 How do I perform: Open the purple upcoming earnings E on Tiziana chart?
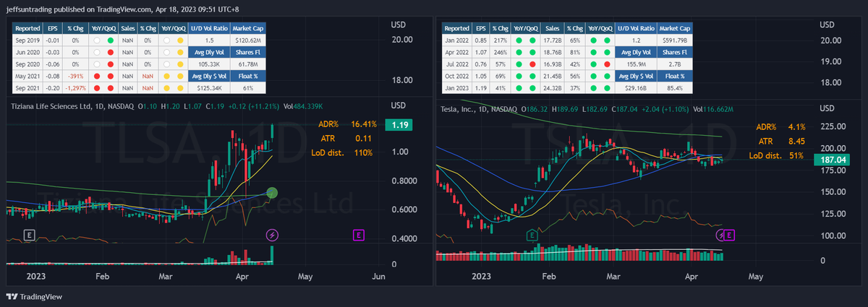358,235
